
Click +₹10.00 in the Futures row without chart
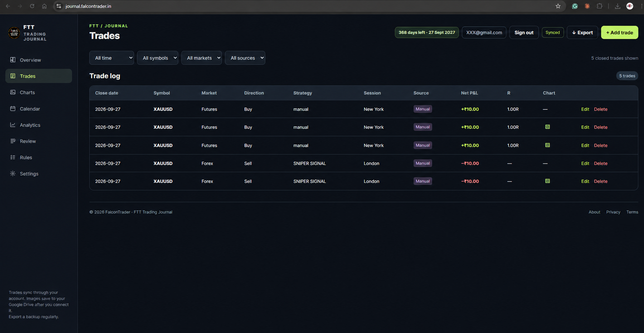[470, 109]
